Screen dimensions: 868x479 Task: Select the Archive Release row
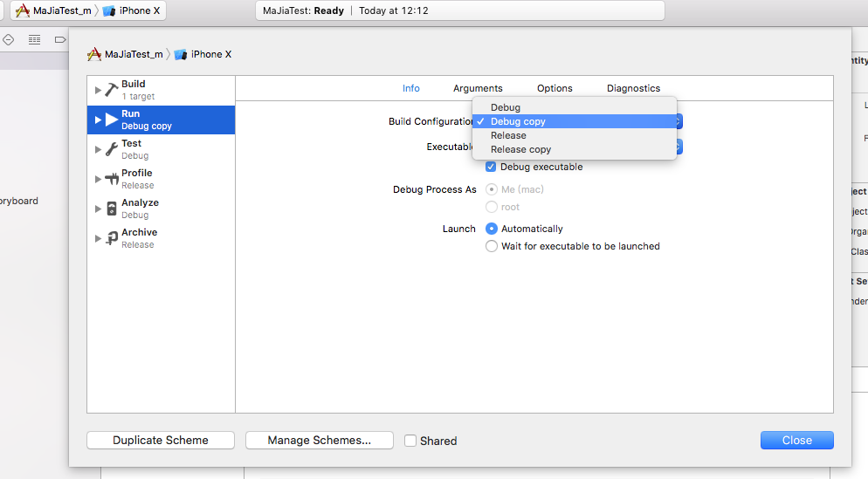click(x=161, y=238)
